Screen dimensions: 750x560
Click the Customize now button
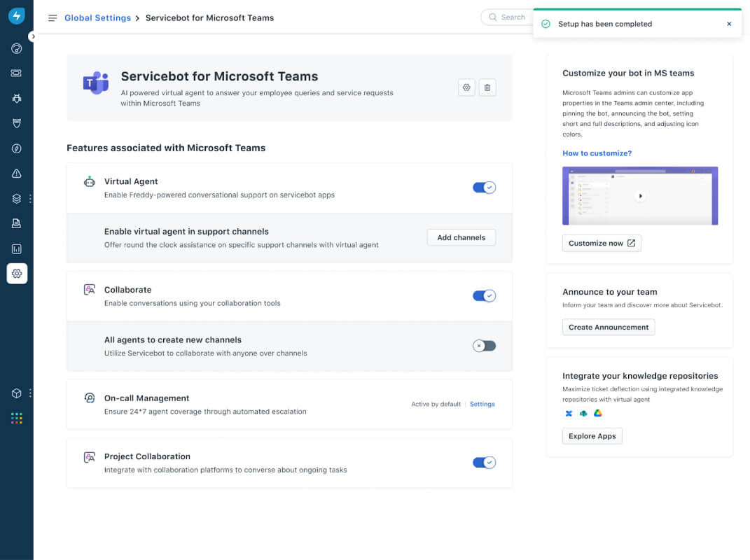pos(602,243)
